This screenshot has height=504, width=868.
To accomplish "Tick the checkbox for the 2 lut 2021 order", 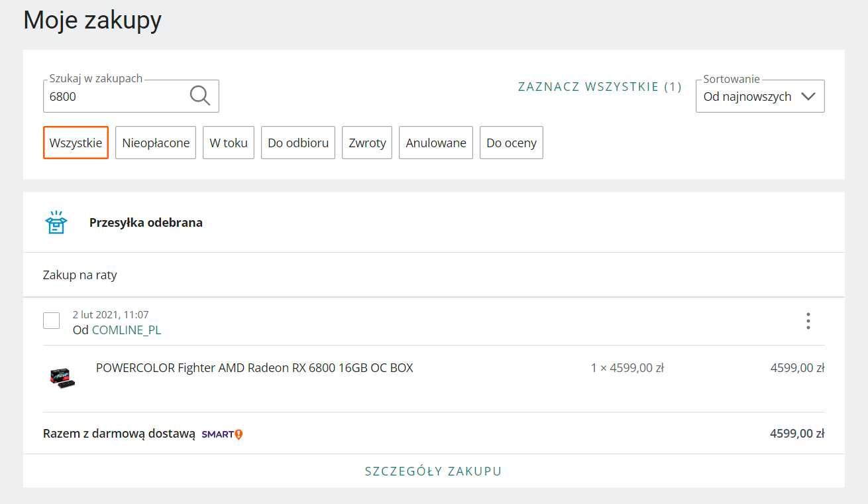I will tap(51, 321).
